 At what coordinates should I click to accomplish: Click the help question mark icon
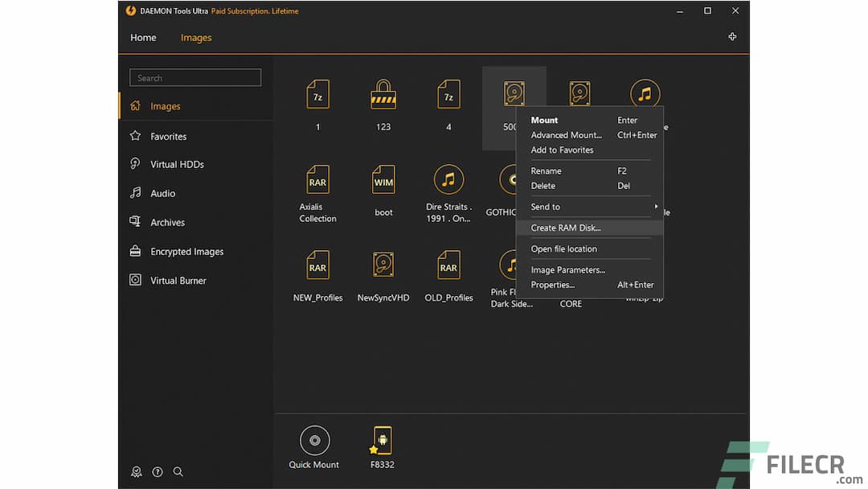pyautogui.click(x=158, y=472)
